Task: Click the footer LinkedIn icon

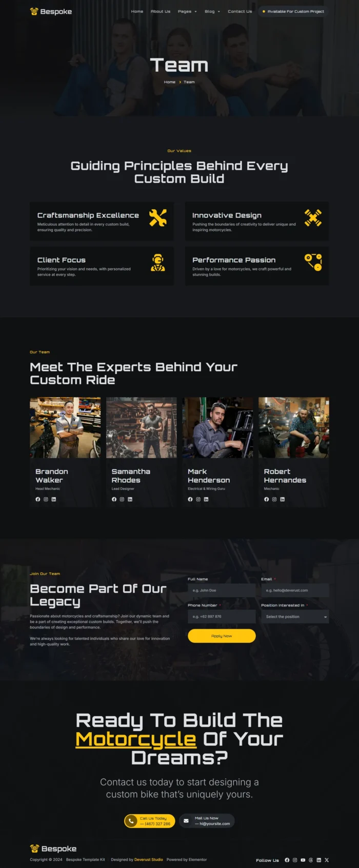Action: pos(318,860)
